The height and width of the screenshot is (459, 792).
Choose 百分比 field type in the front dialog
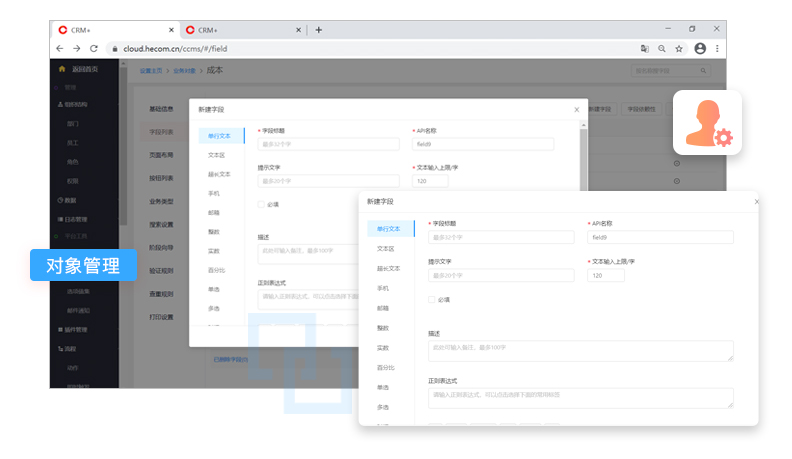coord(385,368)
